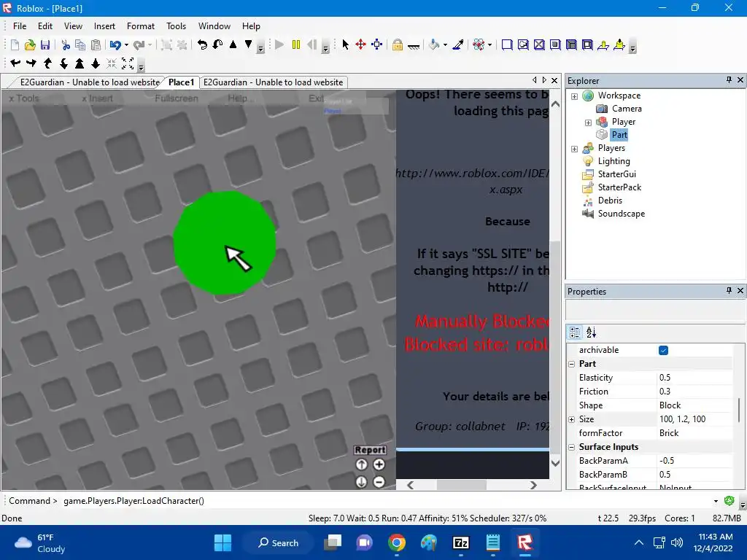
Task: Open a place with the folder icon
Action: (x=30, y=44)
